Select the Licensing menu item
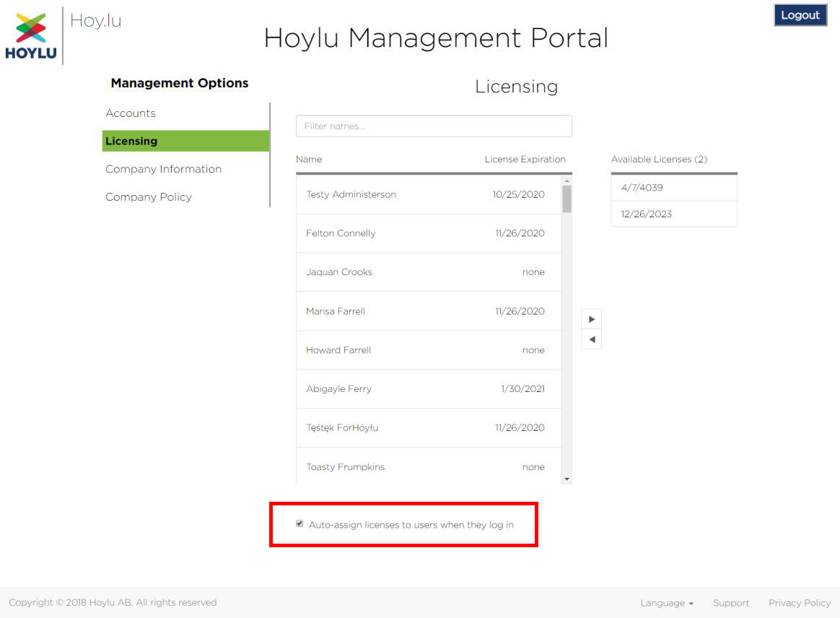 tap(185, 141)
